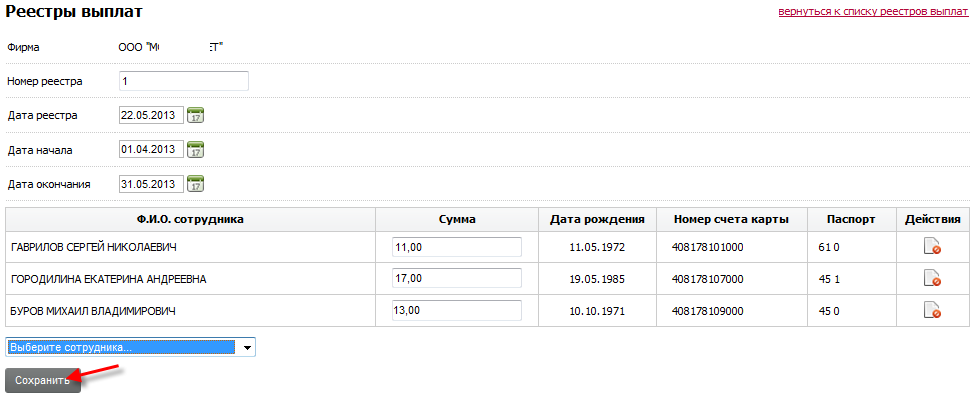Open calendar for Дата реестра field
Screen dimensions: 974x408
tap(196, 116)
